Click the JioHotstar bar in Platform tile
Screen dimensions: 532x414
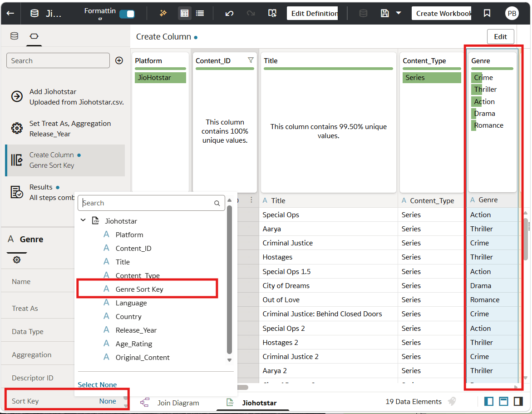click(161, 77)
